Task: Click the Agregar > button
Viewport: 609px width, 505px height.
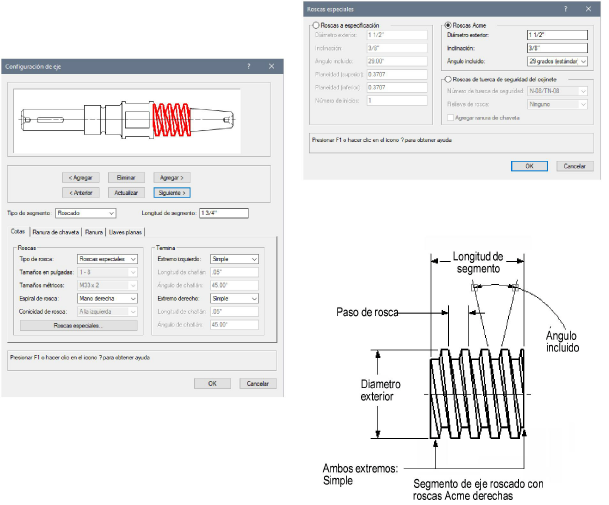Action: (x=172, y=178)
